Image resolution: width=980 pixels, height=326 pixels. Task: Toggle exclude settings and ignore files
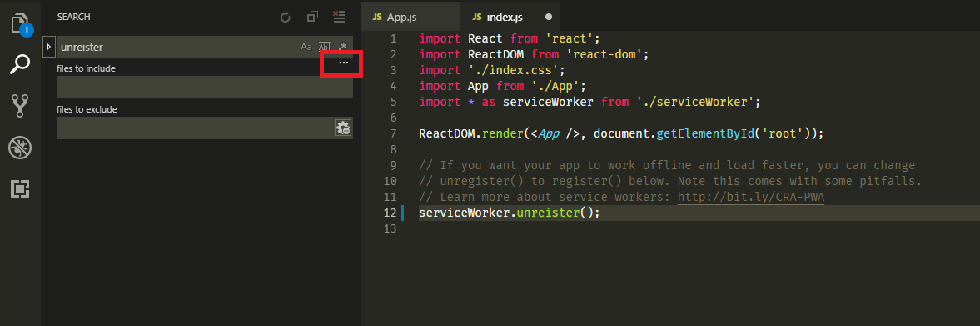343,128
